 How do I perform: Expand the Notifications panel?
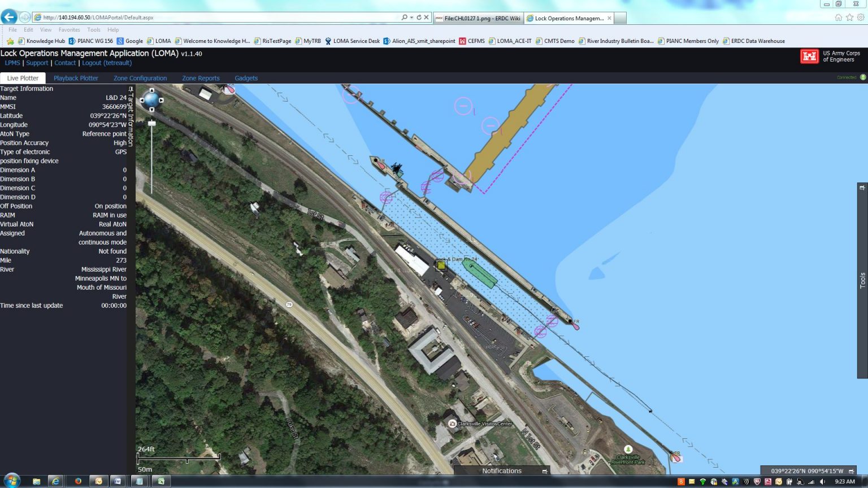click(545, 471)
